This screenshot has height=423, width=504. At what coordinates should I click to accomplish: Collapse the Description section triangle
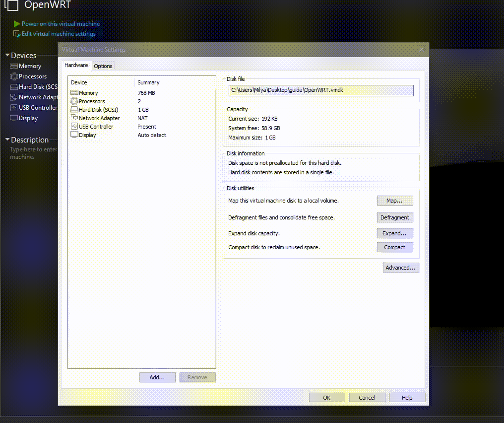pyautogui.click(x=7, y=140)
